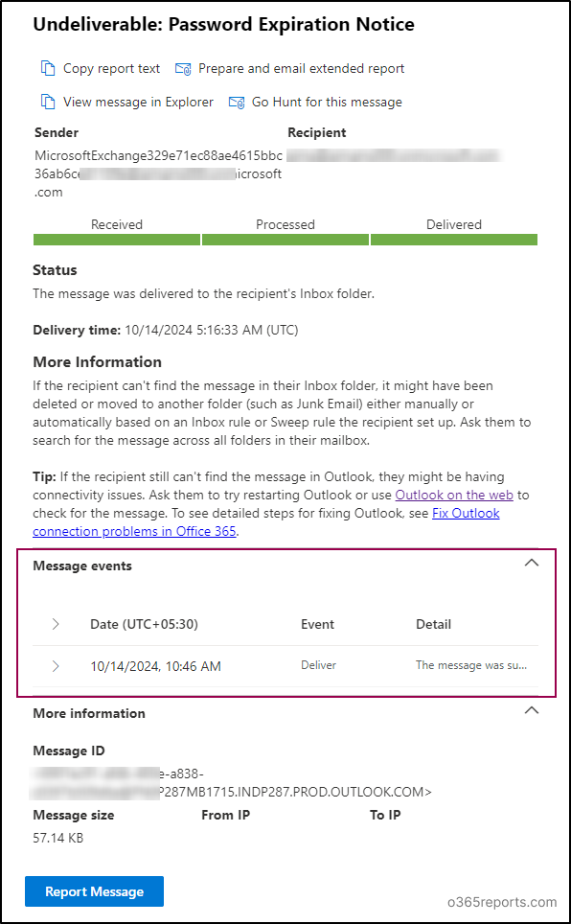Choose Go Hunt for this message
The image size is (571, 924).
[327, 102]
